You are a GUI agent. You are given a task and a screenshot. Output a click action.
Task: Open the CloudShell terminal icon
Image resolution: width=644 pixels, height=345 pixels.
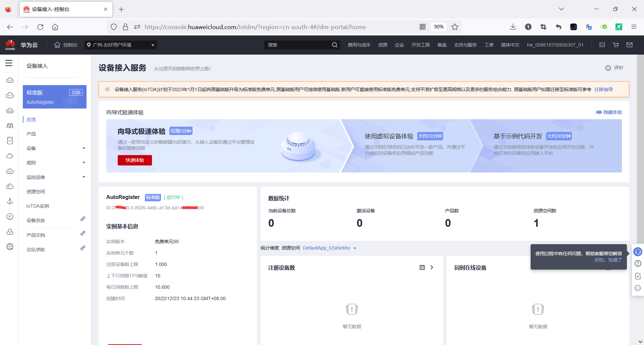[x=602, y=45]
